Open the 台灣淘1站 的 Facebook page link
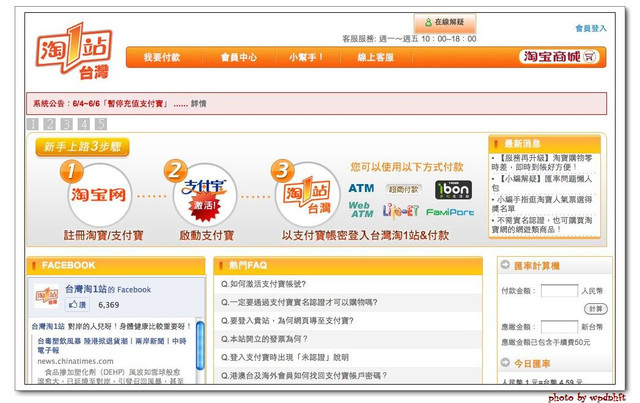Screen dimensions: 640x403 108,289
